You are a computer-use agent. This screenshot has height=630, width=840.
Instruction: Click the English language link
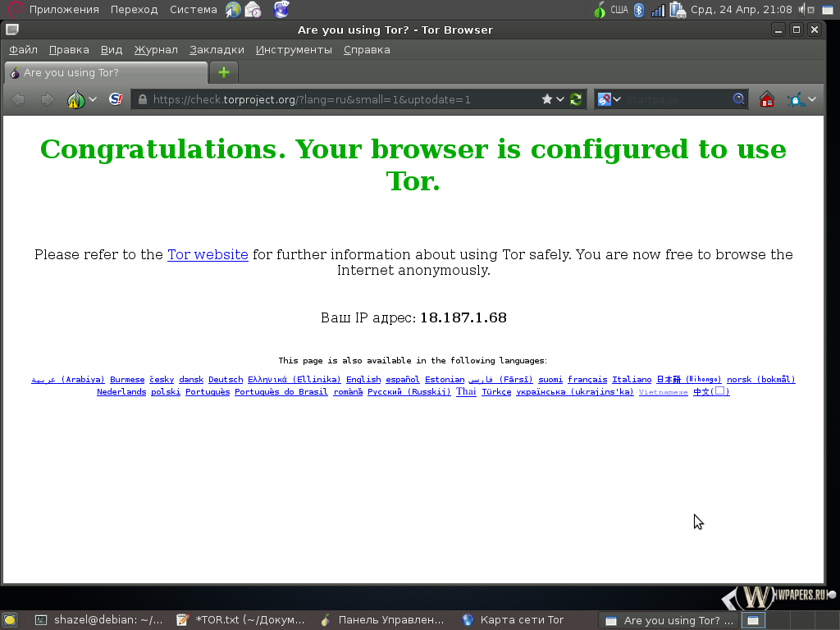363,380
